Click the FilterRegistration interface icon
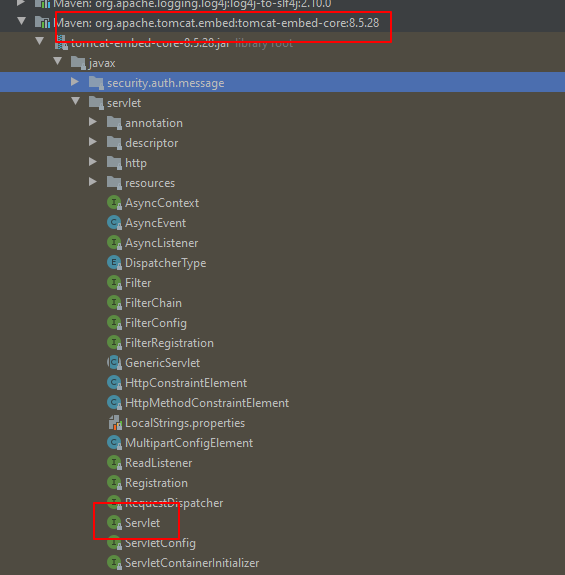 tap(114, 343)
